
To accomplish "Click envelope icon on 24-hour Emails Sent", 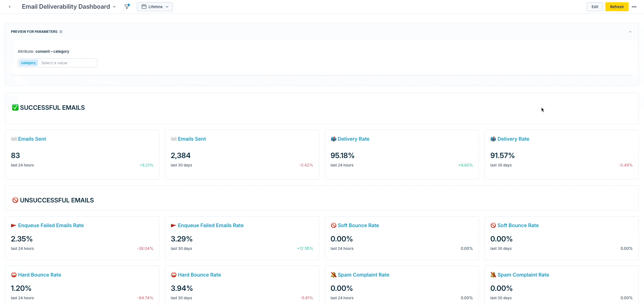I will [14, 139].
